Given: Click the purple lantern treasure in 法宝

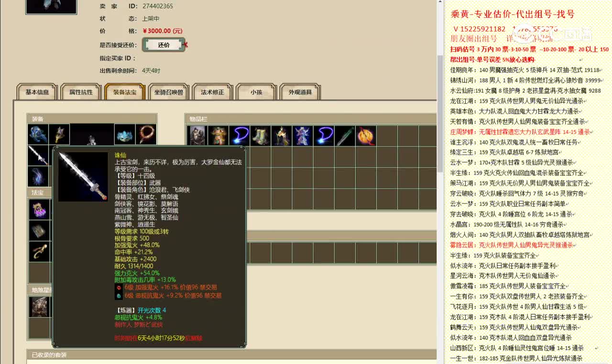Looking at the screenshot, I should pyautogui.click(x=39, y=210).
